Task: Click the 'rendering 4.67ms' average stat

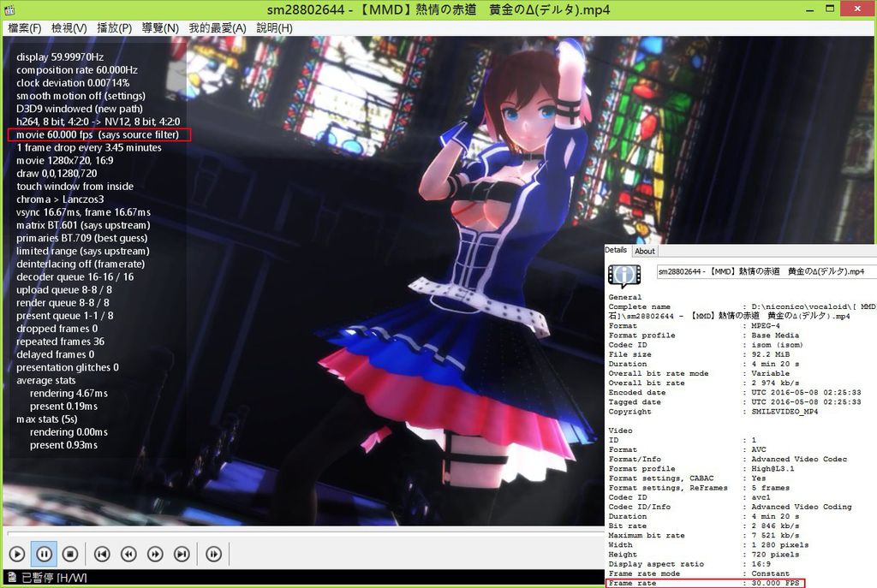Action: click(69, 394)
